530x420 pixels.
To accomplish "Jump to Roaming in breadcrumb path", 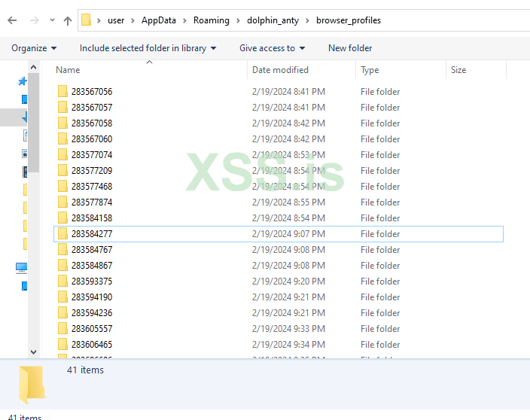I will [x=212, y=20].
